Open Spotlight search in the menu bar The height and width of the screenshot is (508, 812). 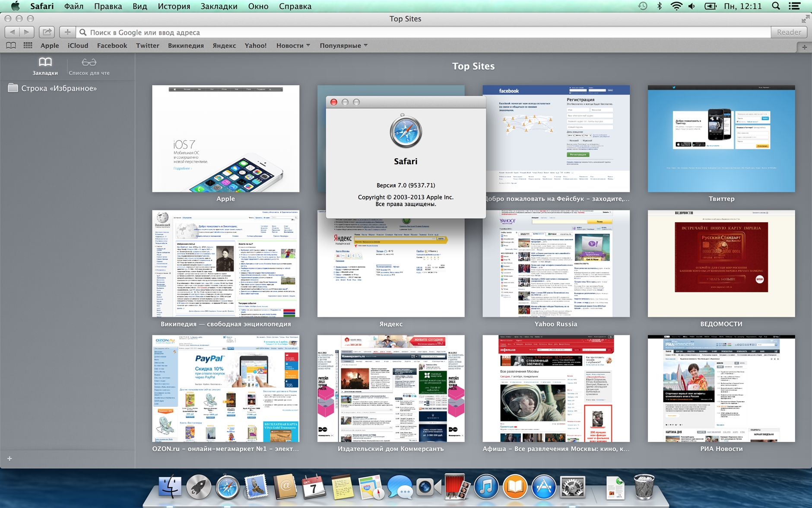coord(776,6)
